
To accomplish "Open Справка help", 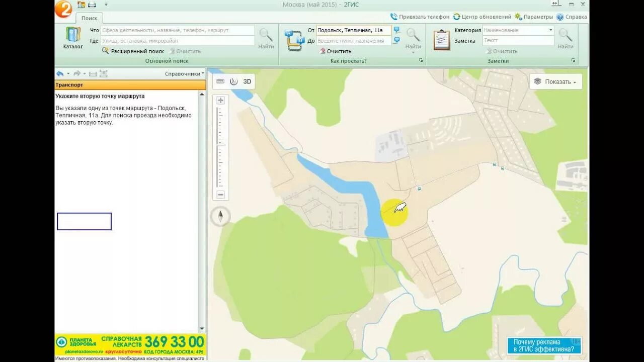I will pos(572,17).
